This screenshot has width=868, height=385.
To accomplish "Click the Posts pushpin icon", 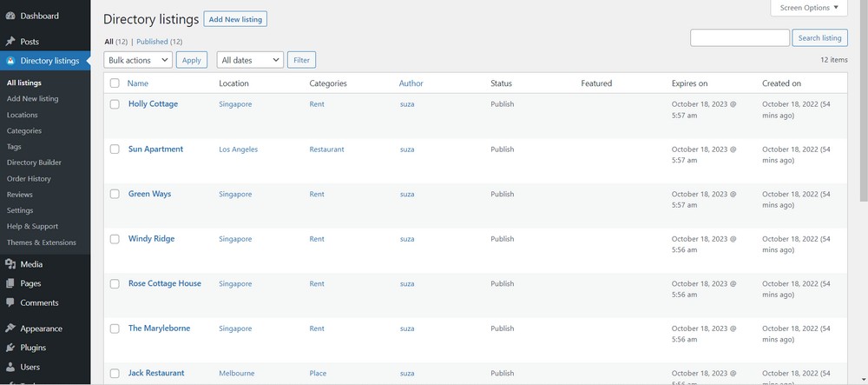I will (x=10, y=42).
